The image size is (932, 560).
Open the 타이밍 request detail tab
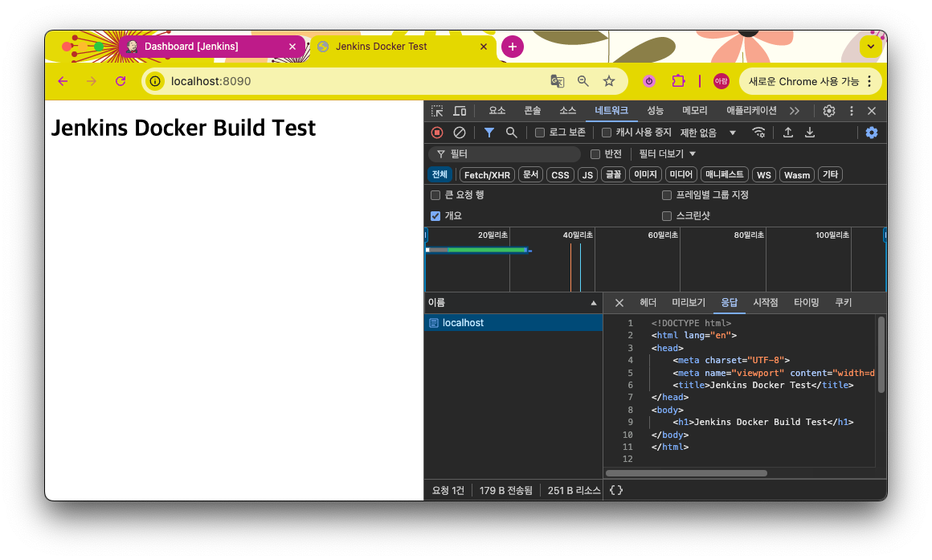point(806,303)
